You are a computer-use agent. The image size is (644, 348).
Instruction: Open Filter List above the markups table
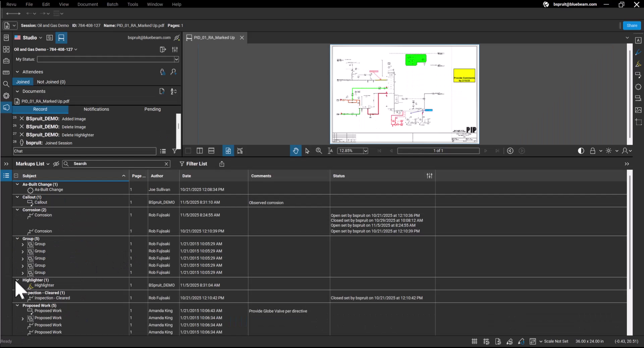pos(194,164)
